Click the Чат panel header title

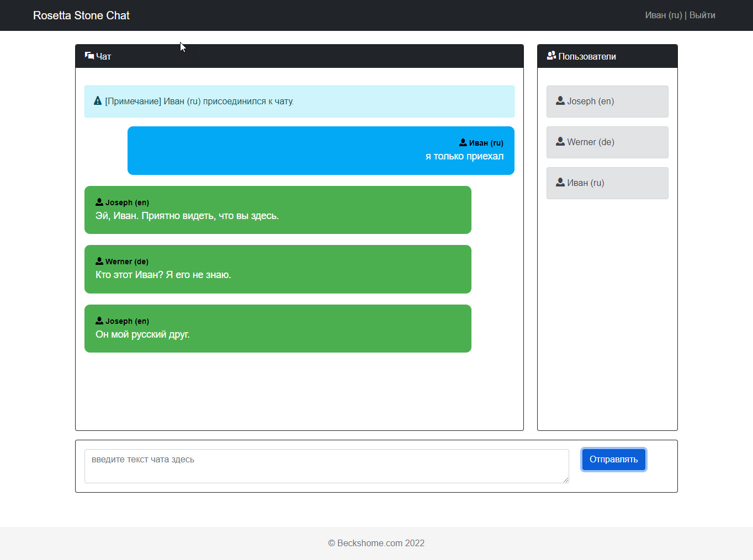click(104, 56)
